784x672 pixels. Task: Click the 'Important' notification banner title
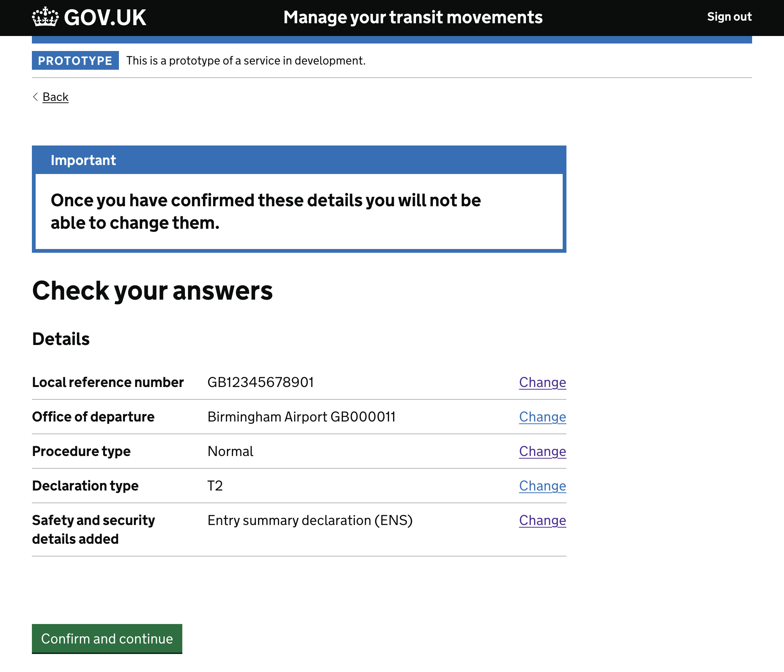click(x=83, y=160)
